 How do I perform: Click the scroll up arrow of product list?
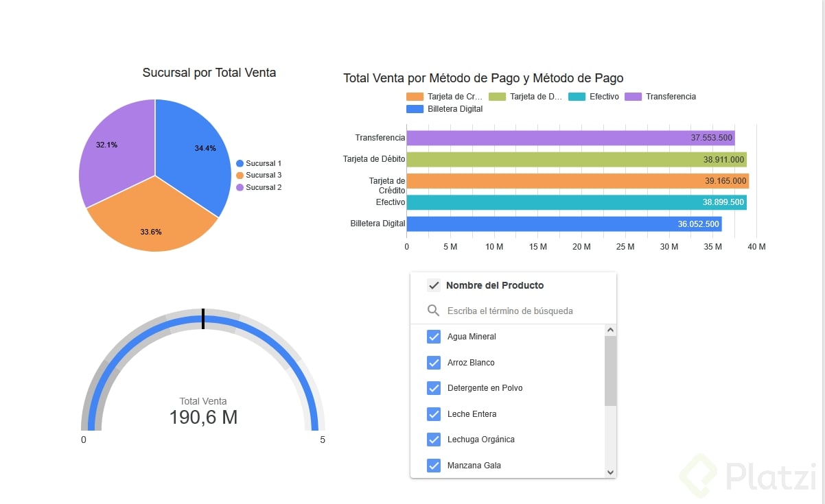coord(610,330)
